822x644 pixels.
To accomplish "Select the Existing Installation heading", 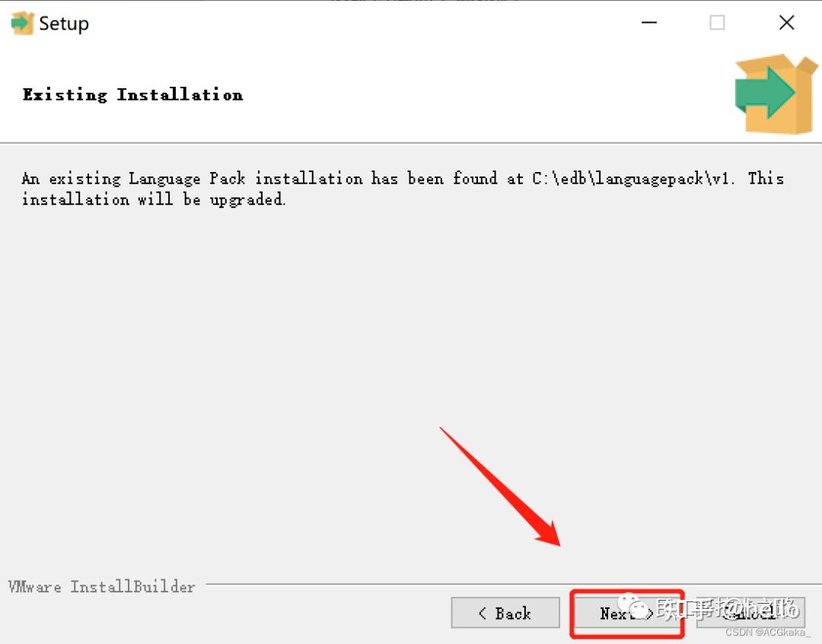I will (x=132, y=95).
